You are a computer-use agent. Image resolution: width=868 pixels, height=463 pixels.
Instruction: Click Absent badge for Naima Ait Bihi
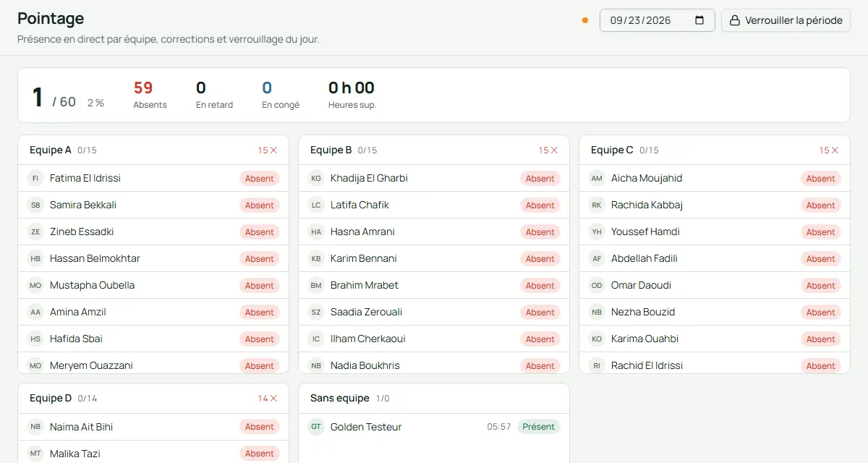click(x=260, y=427)
